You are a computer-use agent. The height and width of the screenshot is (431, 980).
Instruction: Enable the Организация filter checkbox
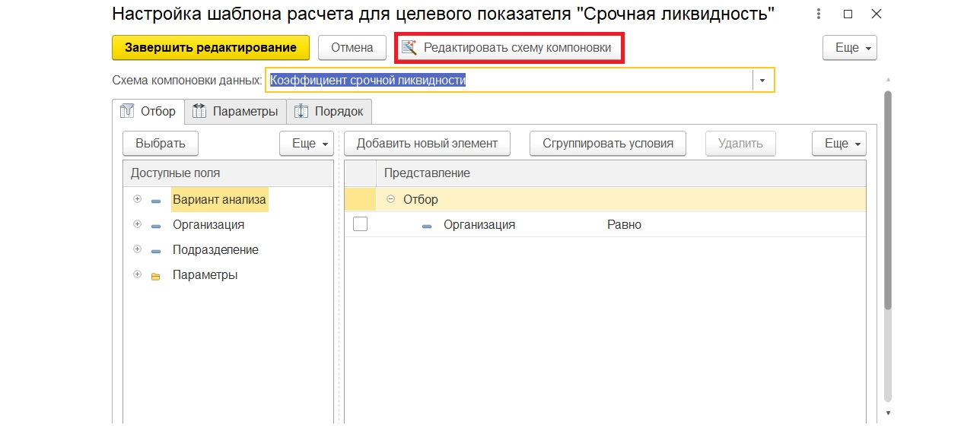click(x=361, y=224)
